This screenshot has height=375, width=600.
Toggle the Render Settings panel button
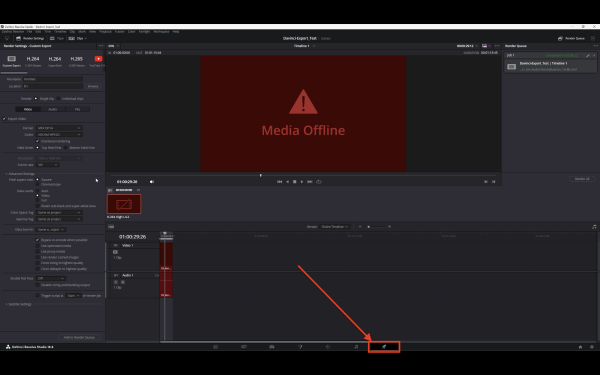point(30,38)
